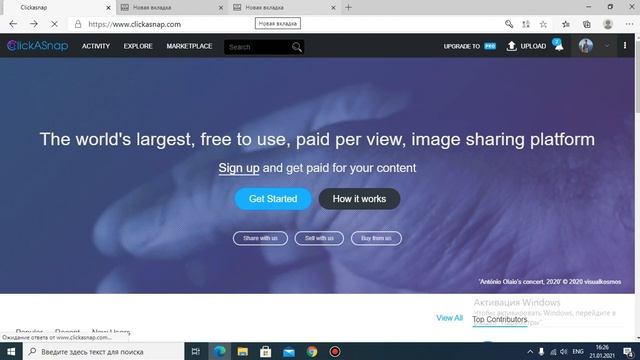Click the Sign up link

point(239,168)
